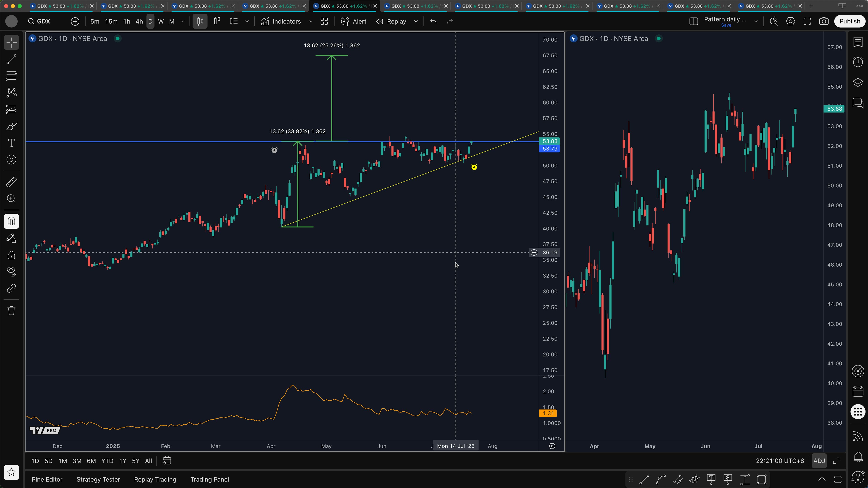Create an Alert

(354, 21)
